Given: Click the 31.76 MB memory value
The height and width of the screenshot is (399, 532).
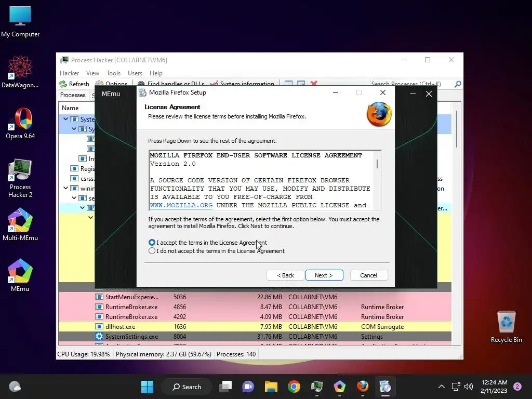Looking at the screenshot, I should click(x=270, y=337).
